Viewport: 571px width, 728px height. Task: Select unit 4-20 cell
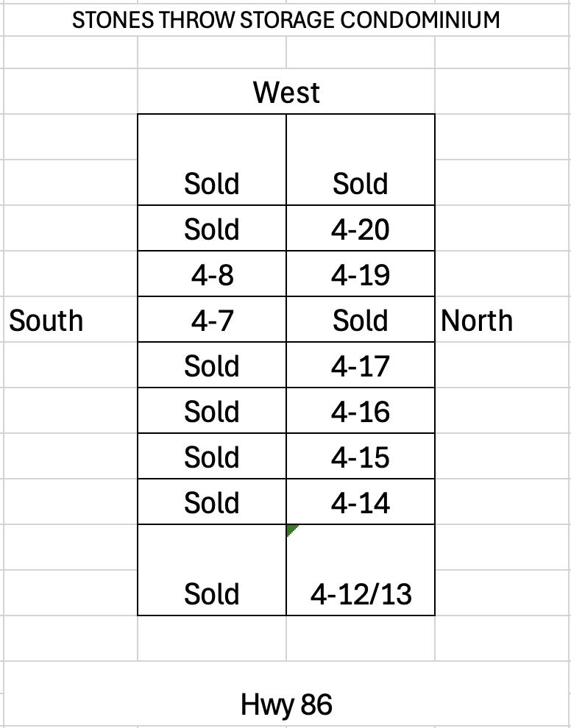tap(360, 229)
